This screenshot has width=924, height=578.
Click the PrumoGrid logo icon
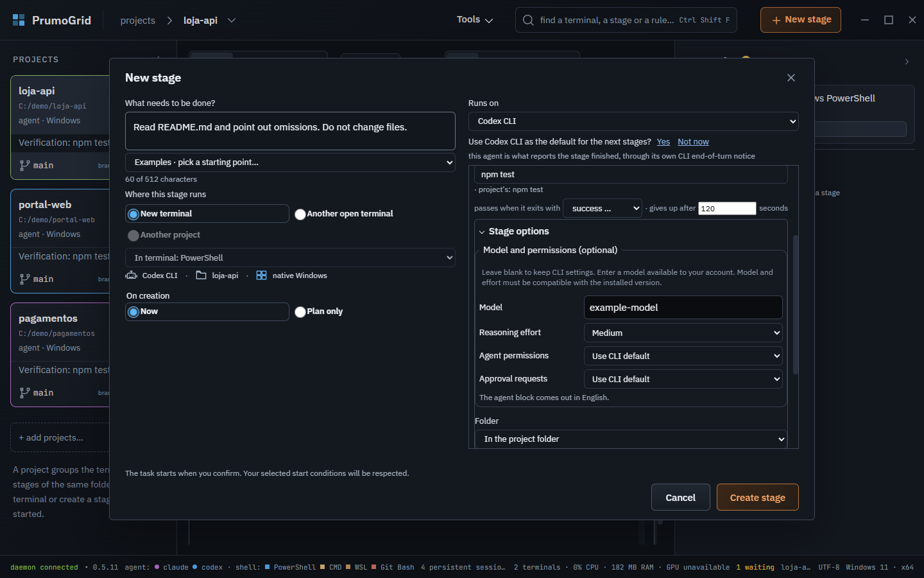coord(19,20)
